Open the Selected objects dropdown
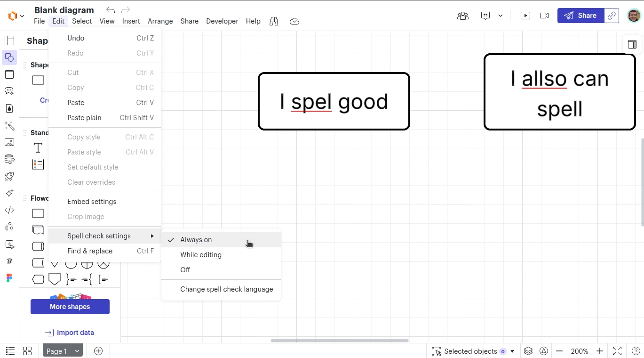Image resolution: width=644 pixels, height=358 pixels. tap(473, 351)
